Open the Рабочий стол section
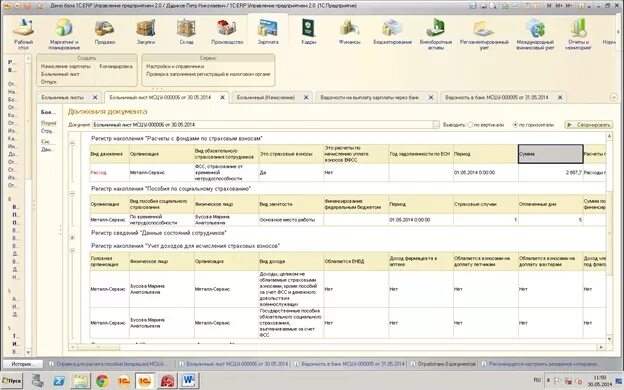 coord(23,34)
